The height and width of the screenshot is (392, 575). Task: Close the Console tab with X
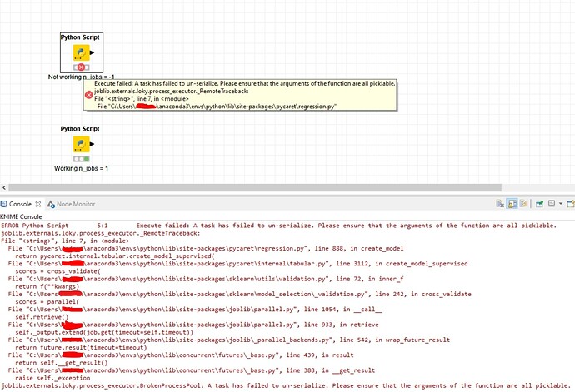[37, 204]
